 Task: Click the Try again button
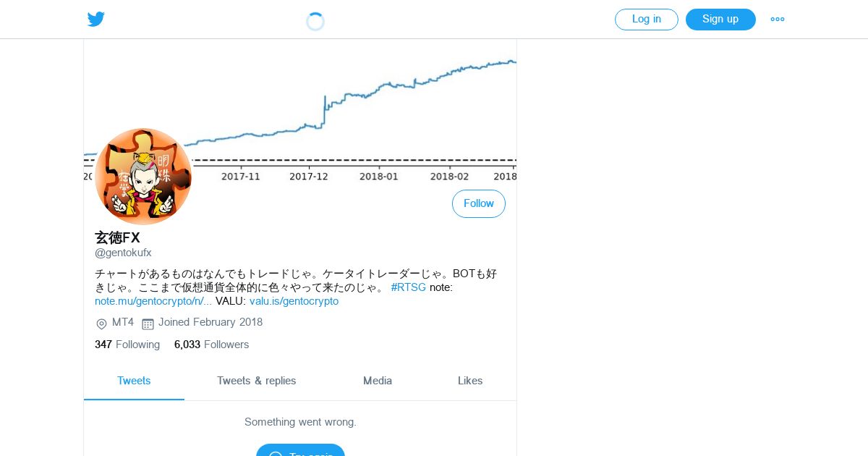(300, 452)
